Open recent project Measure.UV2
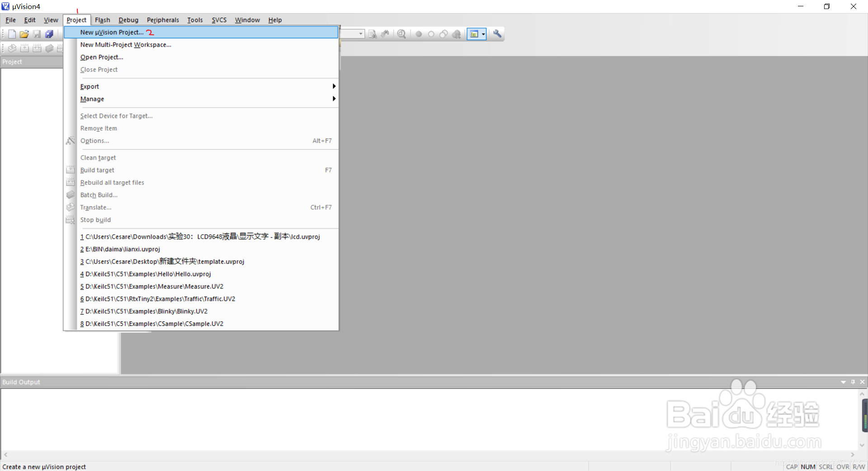This screenshot has height=471, width=868. [x=201, y=287]
